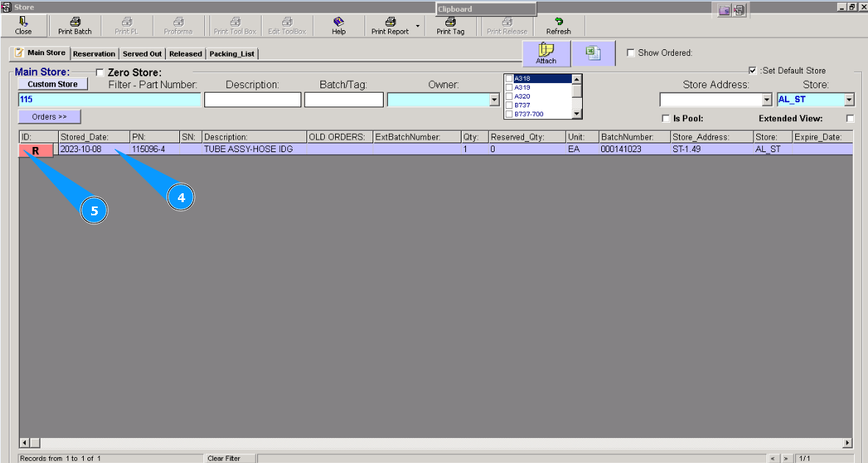This screenshot has height=463, width=868.
Task: Sort by the Stored_Date column header
Action: pos(94,137)
